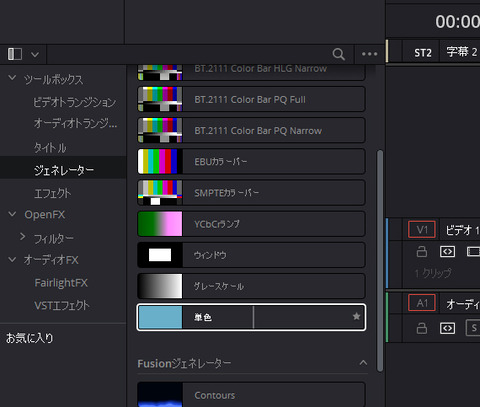This screenshot has width=480, height=407.
Task: Click the ビデオ 1 track name
Action: 463,230
